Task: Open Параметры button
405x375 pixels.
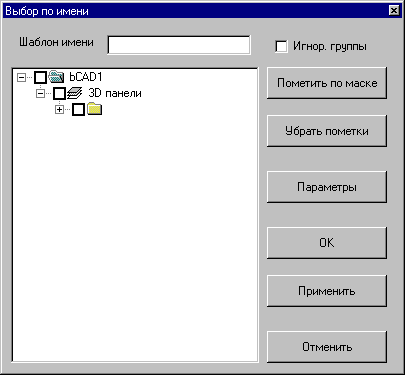Action: click(x=327, y=187)
